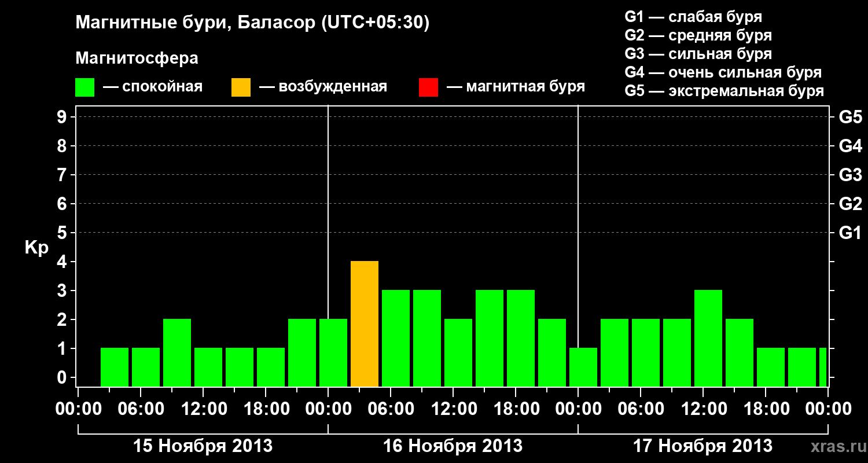This screenshot has height=463, width=868.
Task: Click the green 'спокойная' legend swatch
Action: [84, 87]
